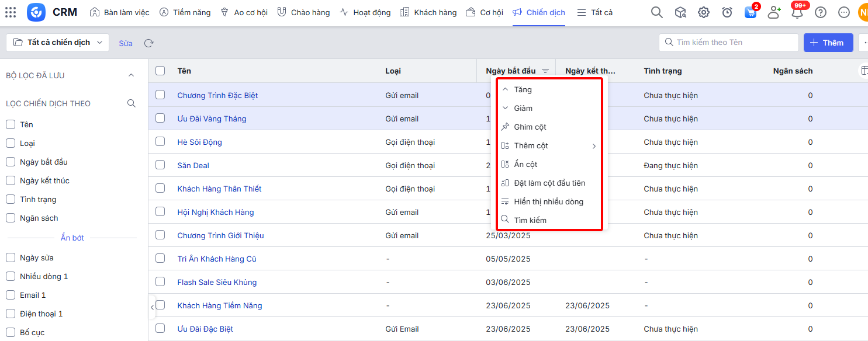Viewport: 868px width, 341px height.
Task: Select Ẩn cột in the context menu
Action: click(x=525, y=165)
